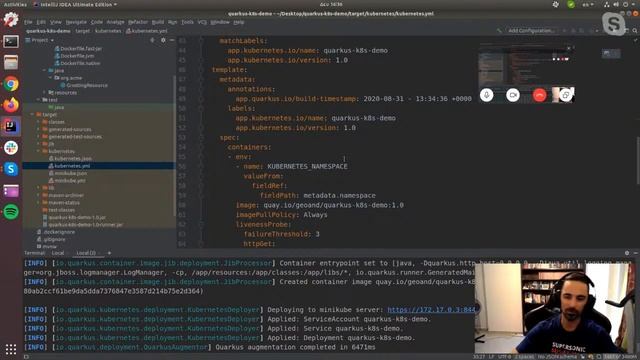This screenshot has height=360, width=640.
Task: Launch Google Chrome from the dock
Action: pos(11,84)
